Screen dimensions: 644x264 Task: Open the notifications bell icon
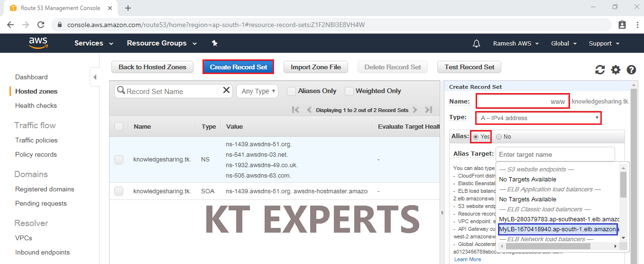pyautogui.click(x=477, y=43)
